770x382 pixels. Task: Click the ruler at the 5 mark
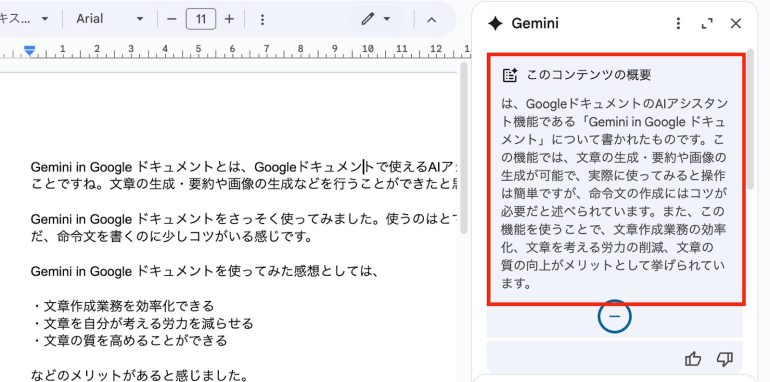pos(198,49)
